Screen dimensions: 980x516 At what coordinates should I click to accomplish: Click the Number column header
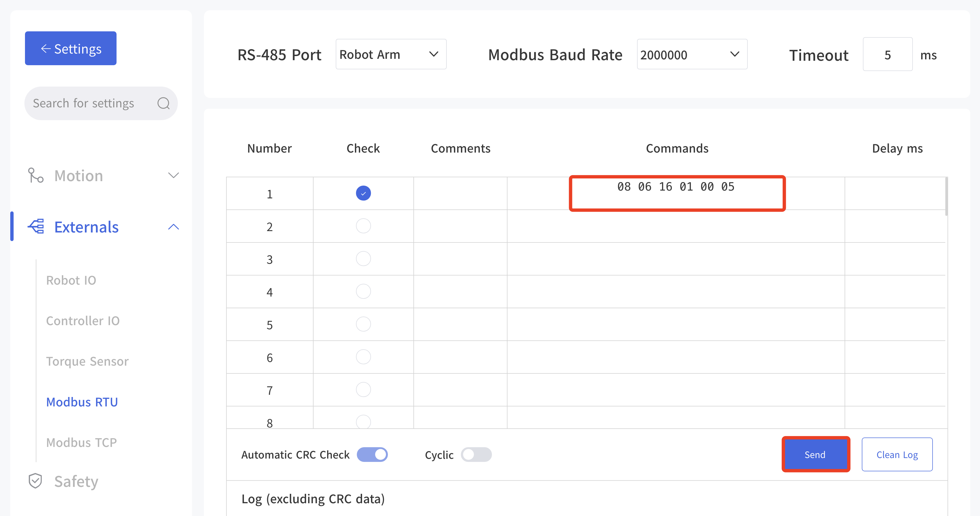pos(269,148)
